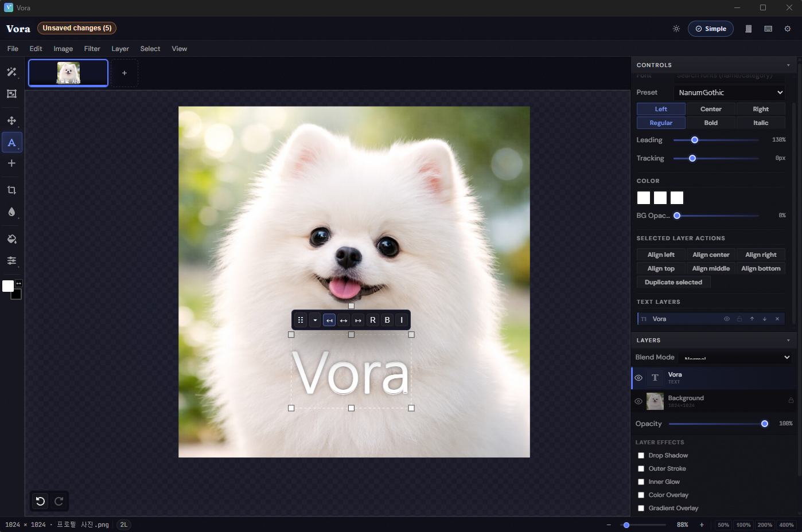
Task: Select the paint bucket fill tool
Action: (12, 238)
